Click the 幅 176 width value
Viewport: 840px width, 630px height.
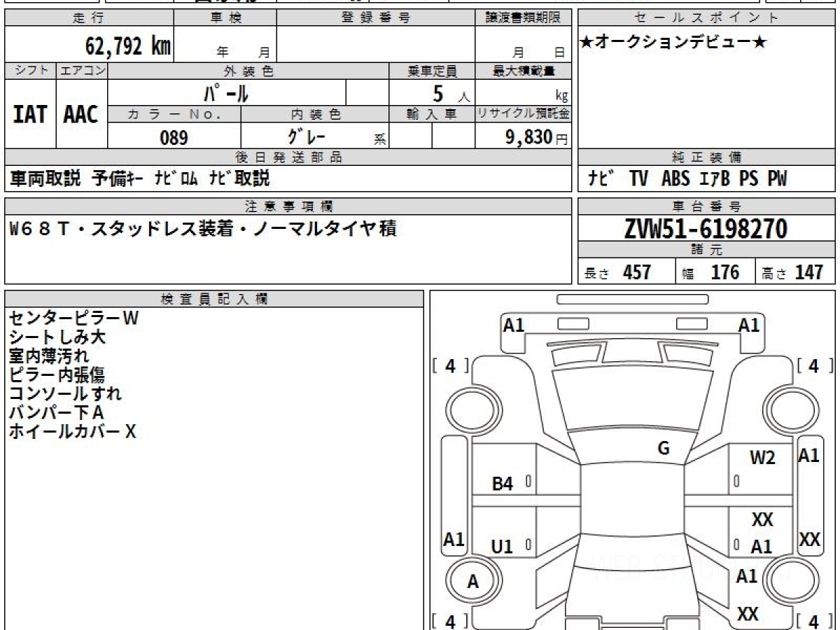point(710,272)
